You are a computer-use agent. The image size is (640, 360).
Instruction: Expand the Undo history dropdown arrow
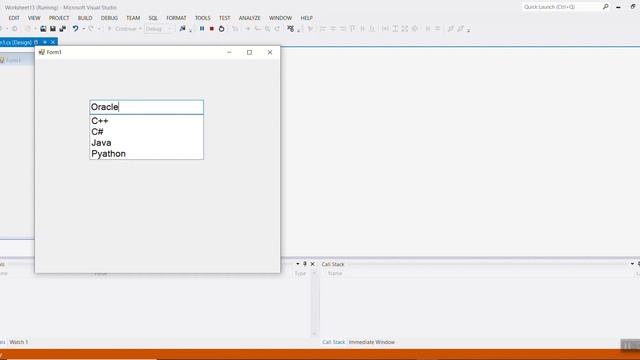pyautogui.click(x=83, y=29)
